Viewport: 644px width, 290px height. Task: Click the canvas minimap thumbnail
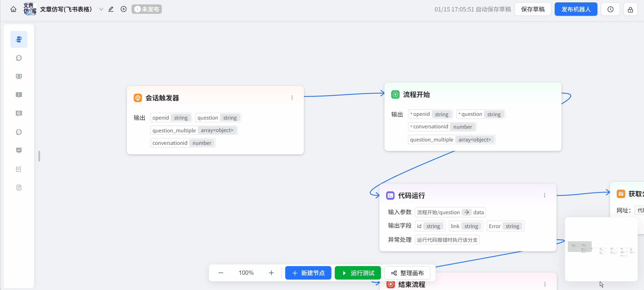601,249
